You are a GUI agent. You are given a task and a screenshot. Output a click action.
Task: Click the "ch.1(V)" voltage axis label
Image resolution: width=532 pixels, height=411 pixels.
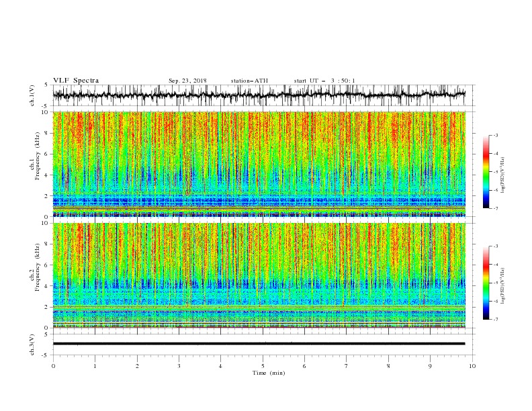pyautogui.click(x=32, y=95)
